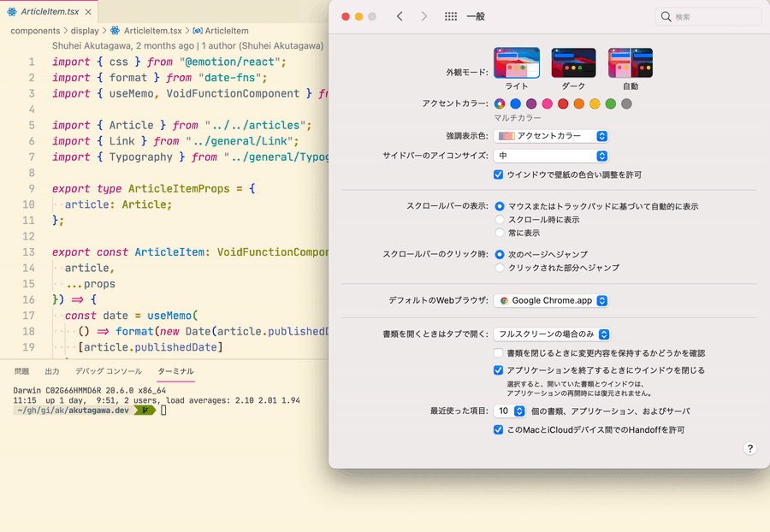Choose purple accent color
The height and width of the screenshot is (532, 770).
(531, 103)
